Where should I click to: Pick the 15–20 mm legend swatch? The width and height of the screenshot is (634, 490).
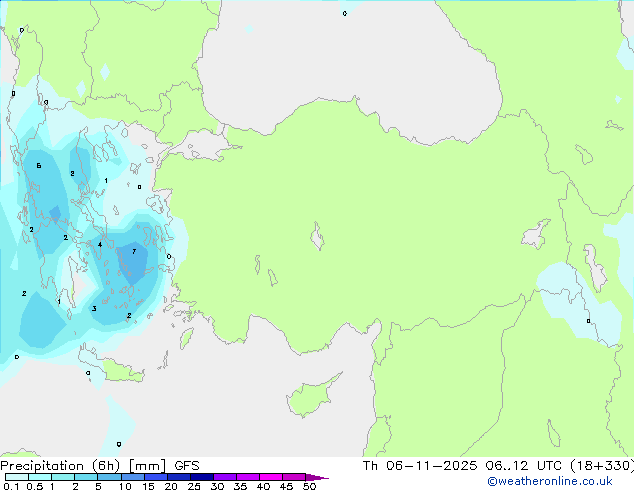point(155,477)
